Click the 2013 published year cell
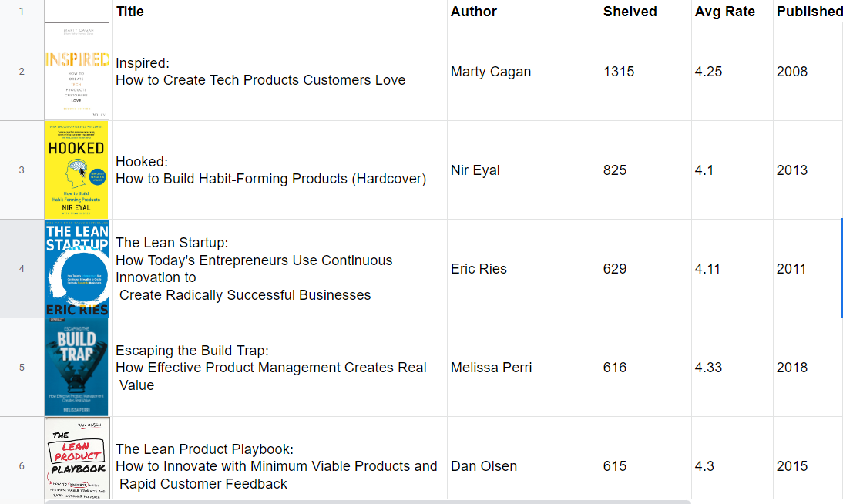Screen dimensions: 843x504 pyautogui.click(x=792, y=170)
